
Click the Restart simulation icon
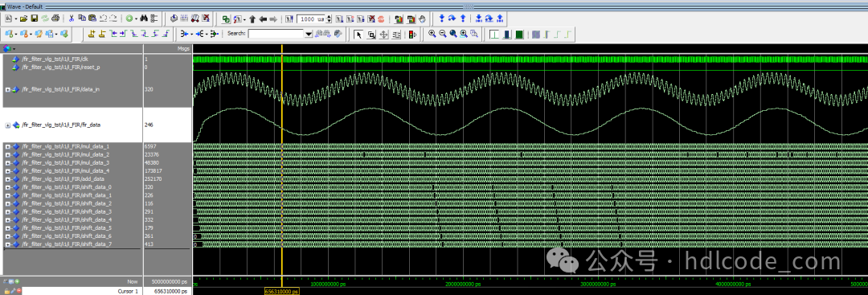click(289, 18)
